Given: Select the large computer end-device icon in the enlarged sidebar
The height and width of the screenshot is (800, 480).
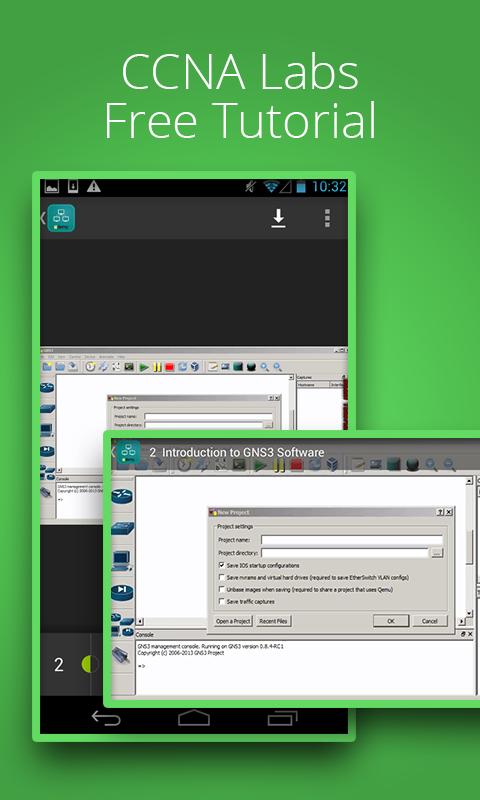Looking at the screenshot, I should point(121,561).
